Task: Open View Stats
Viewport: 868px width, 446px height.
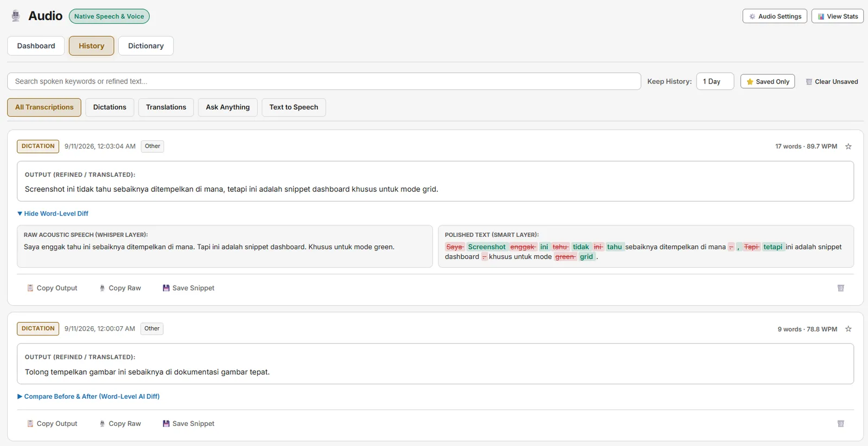Action: pos(838,16)
